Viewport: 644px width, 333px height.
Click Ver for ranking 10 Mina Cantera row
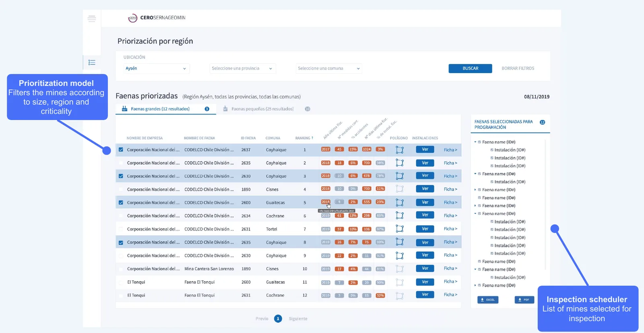click(x=425, y=269)
